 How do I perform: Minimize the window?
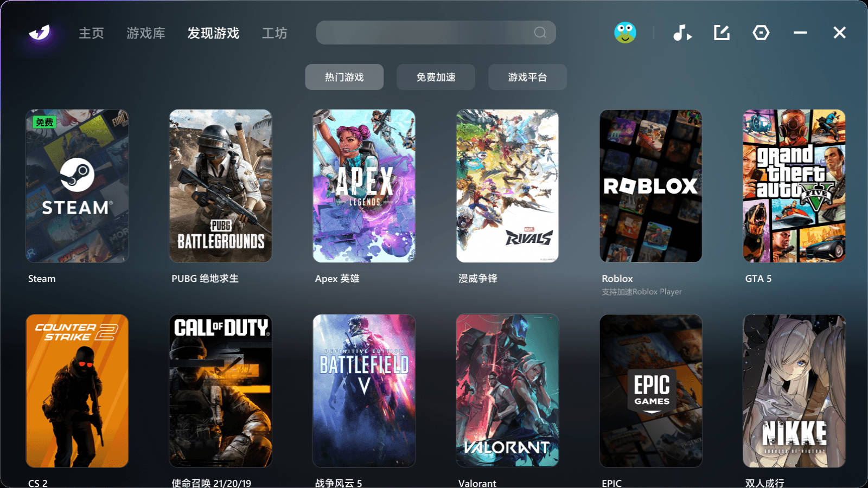point(800,33)
